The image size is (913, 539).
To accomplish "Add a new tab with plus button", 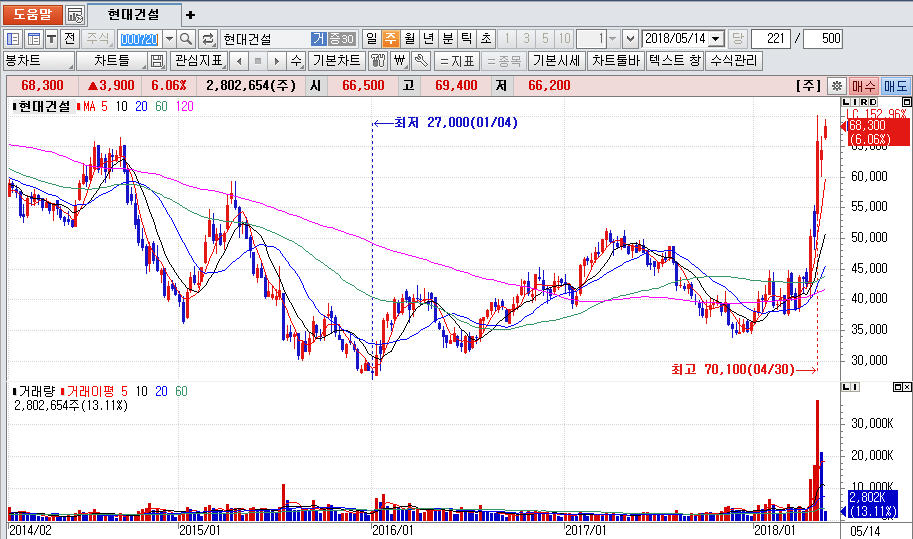I will (191, 15).
